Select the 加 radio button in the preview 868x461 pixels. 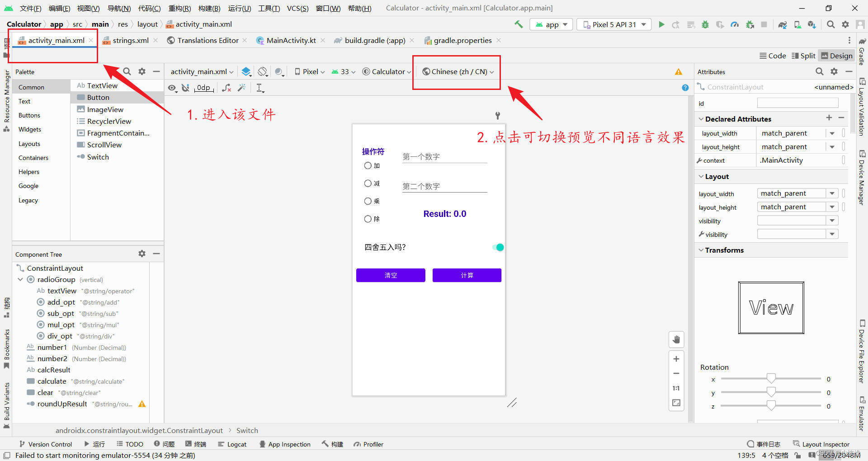[x=368, y=165]
